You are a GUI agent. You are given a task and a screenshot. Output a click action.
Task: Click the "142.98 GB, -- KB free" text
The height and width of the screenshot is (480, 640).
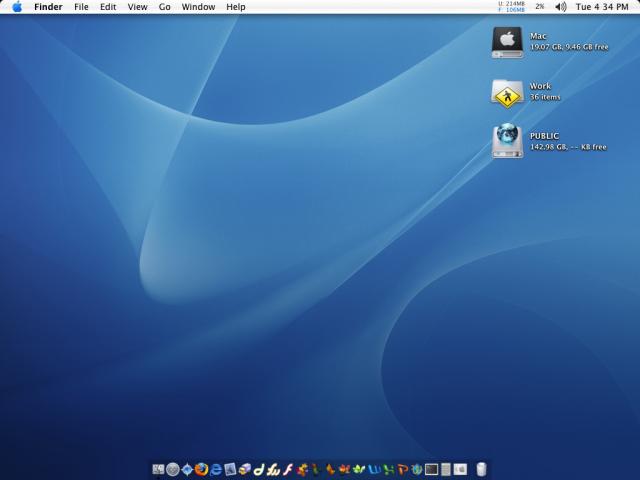[x=568, y=147]
